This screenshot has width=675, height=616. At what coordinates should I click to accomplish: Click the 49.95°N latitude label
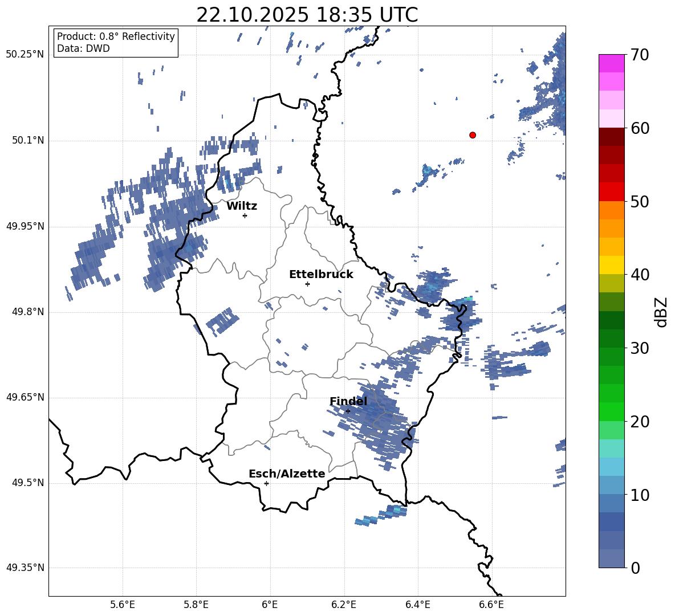click(x=25, y=226)
